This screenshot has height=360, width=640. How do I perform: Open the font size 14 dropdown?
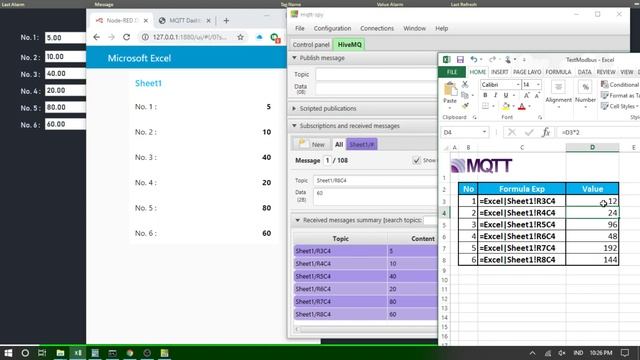pyautogui.click(x=538, y=84)
